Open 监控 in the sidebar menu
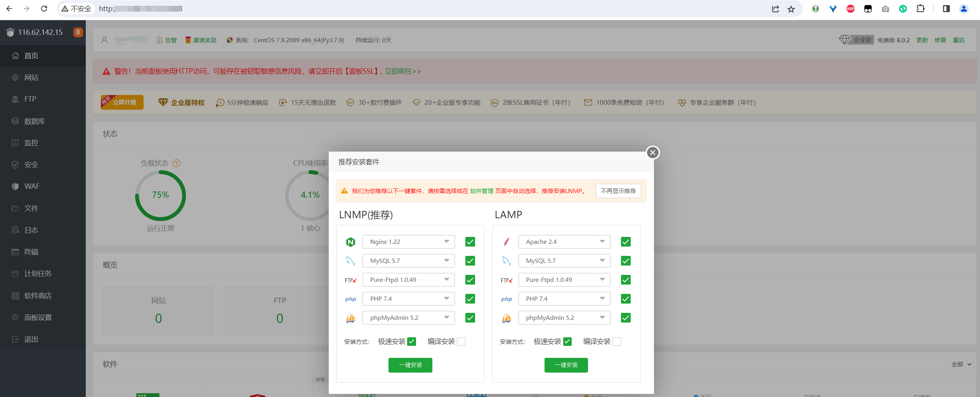This screenshot has width=980, height=397. pos(43,143)
